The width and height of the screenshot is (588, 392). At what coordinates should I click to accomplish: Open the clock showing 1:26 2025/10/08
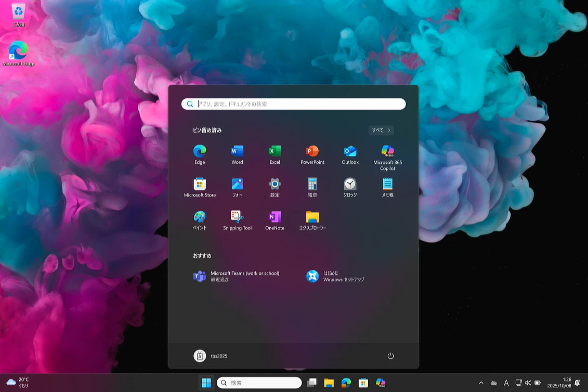click(559, 383)
